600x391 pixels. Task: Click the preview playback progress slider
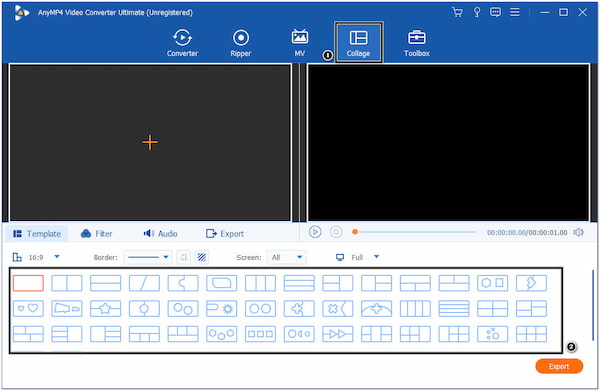415,232
